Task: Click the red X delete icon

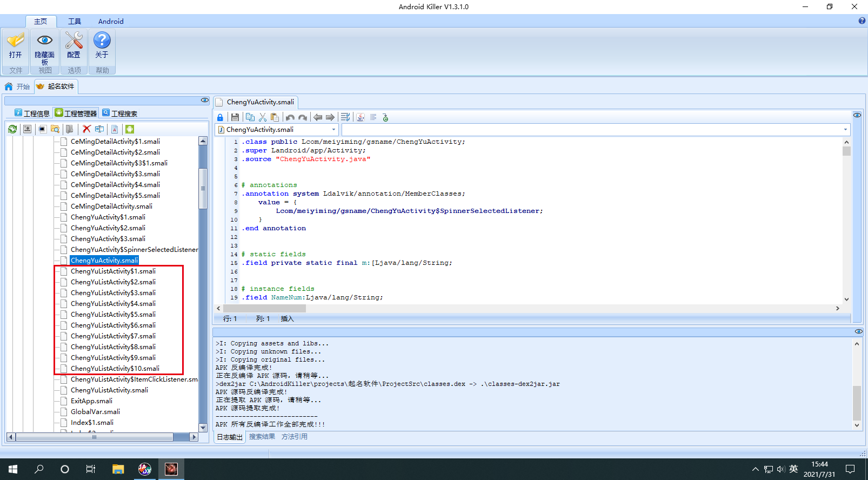Action: pyautogui.click(x=86, y=129)
